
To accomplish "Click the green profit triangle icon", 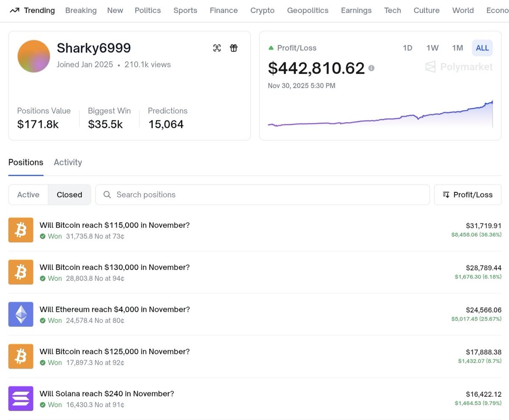I will coord(271,48).
